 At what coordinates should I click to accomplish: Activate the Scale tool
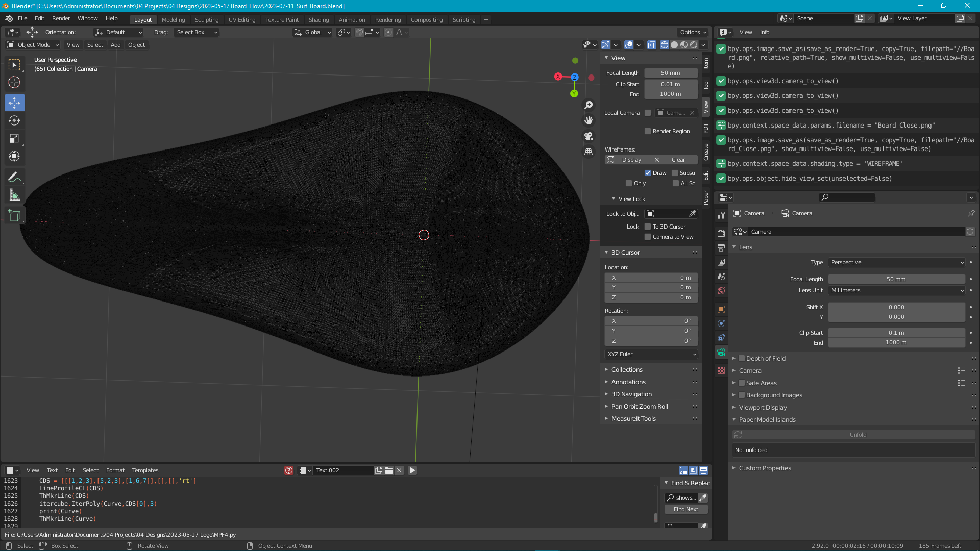pos(14,138)
